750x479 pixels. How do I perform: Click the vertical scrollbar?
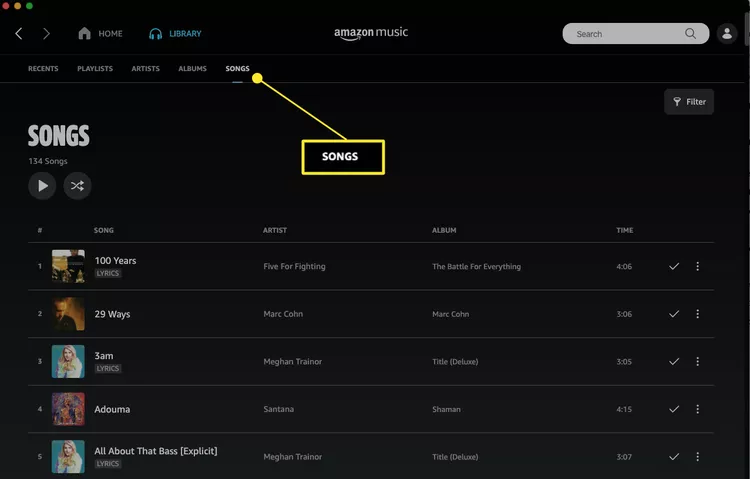coord(747,29)
